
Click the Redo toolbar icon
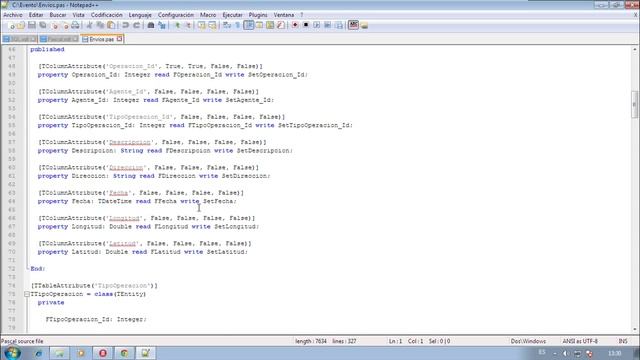(x=137, y=25)
